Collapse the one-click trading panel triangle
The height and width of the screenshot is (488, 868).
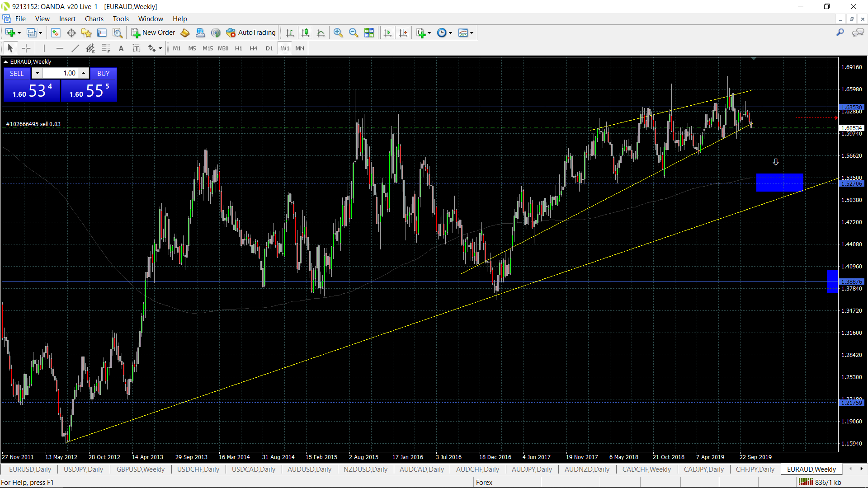pyautogui.click(x=5, y=62)
